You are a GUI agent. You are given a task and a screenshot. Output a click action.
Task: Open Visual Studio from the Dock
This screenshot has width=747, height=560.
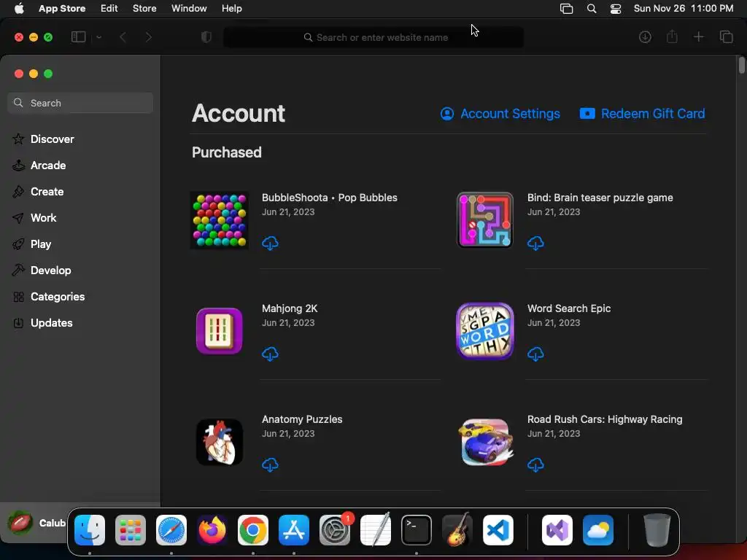(557, 530)
